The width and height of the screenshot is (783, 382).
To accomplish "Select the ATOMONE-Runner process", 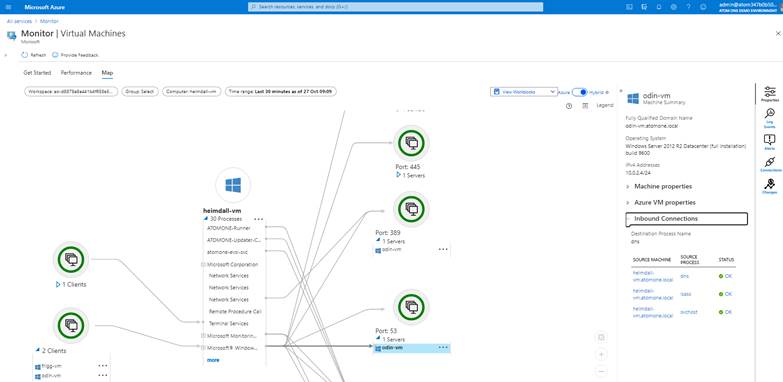I will (229, 228).
